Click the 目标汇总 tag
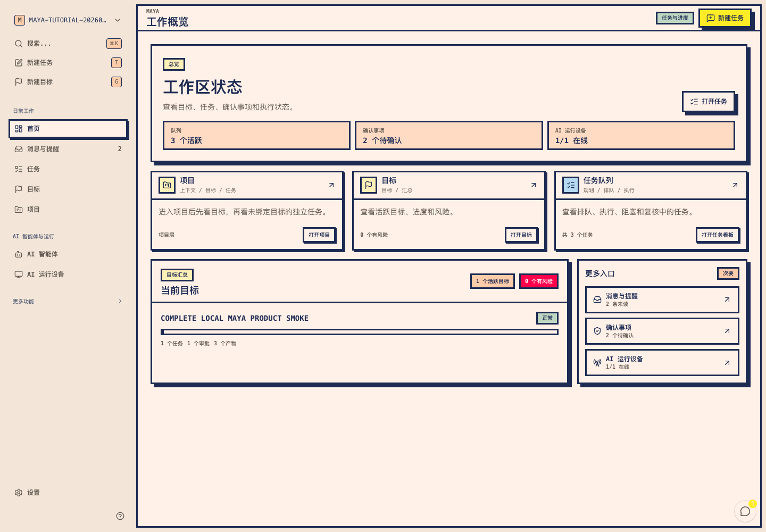The image size is (766, 532). pyautogui.click(x=177, y=275)
